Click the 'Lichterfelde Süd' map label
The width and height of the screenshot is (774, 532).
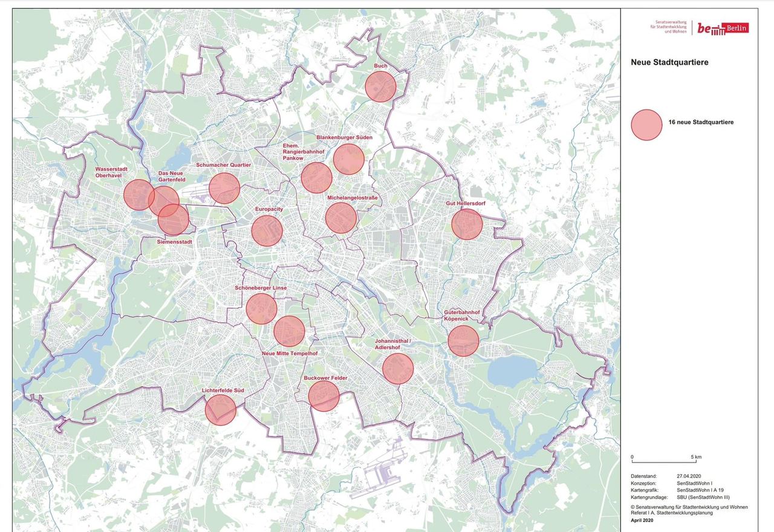223,391
